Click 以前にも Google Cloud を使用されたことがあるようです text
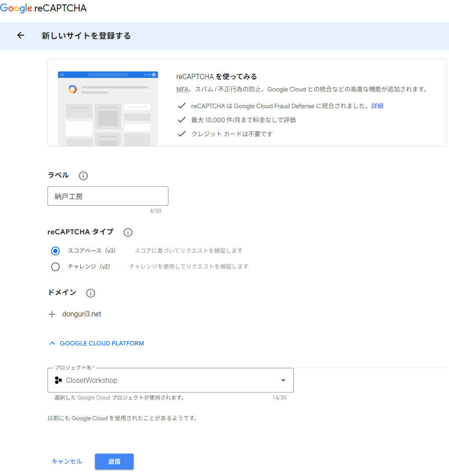 coord(123,418)
